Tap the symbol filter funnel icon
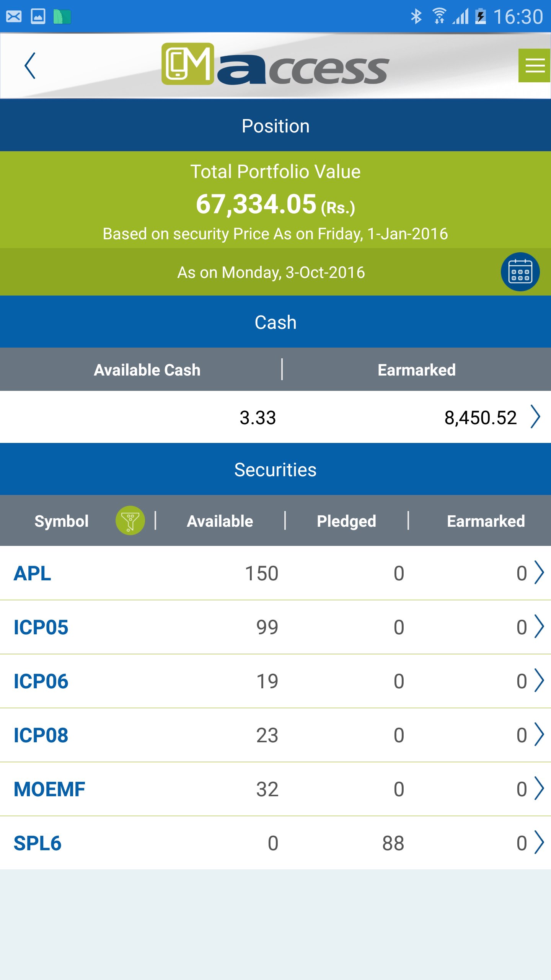This screenshot has height=980, width=551. [x=130, y=521]
